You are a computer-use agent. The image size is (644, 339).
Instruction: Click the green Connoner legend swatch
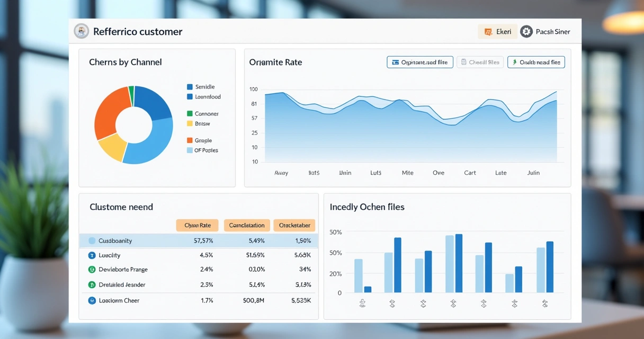(190, 113)
